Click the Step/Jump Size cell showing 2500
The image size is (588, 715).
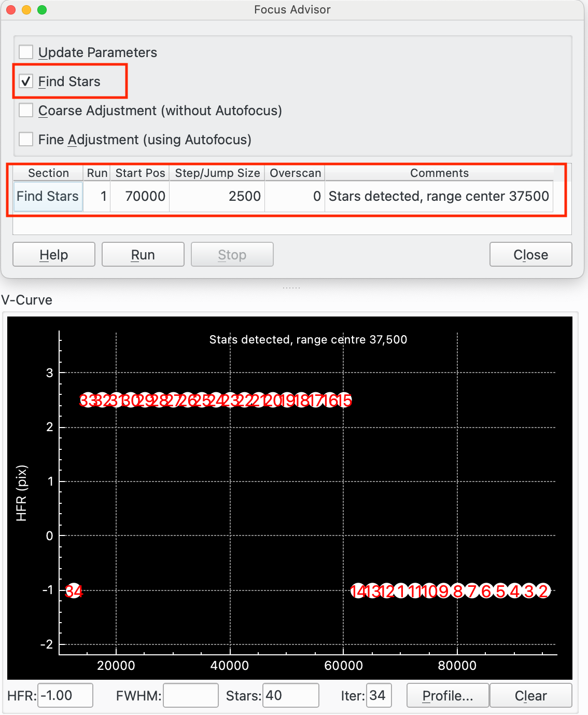(x=217, y=197)
